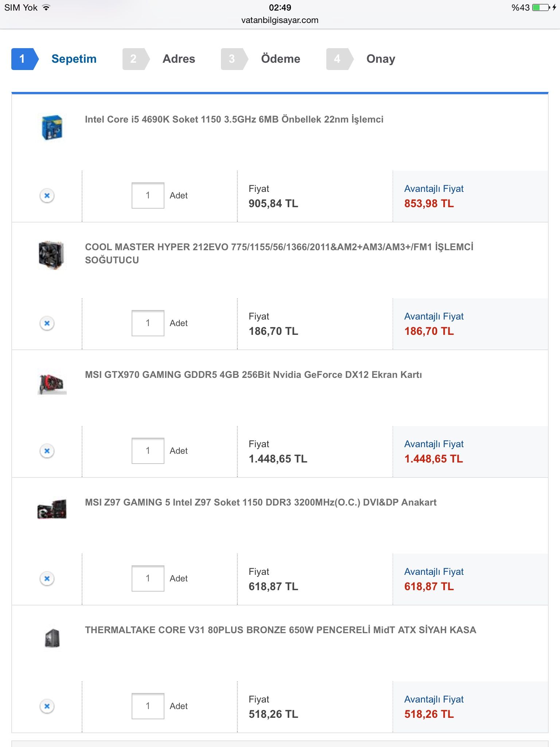Jump to the Ödeme step
This screenshot has height=747, width=560.
point(280,59)
